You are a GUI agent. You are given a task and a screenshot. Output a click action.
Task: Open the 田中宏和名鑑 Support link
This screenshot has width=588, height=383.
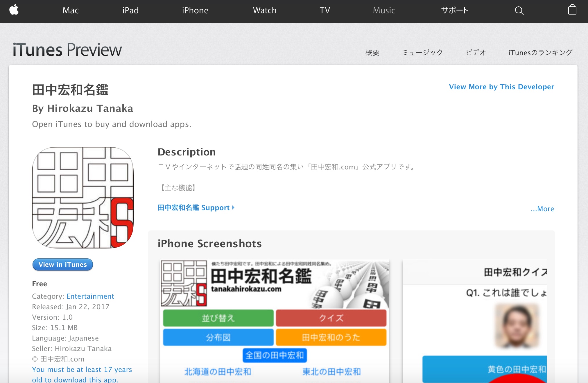point(196,208)
